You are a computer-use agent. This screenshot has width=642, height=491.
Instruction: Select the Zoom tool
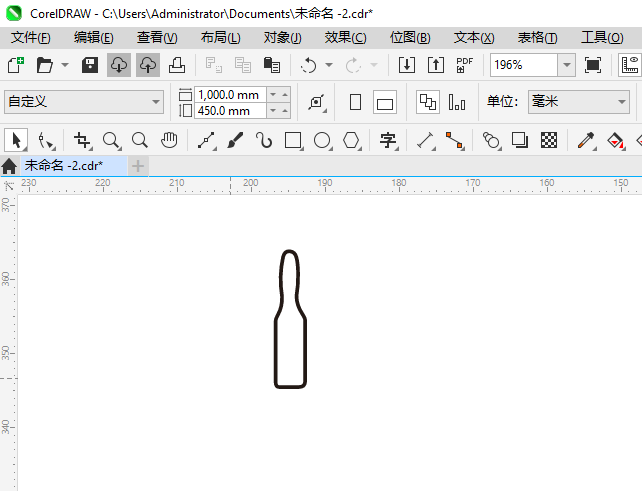(111, 140)
